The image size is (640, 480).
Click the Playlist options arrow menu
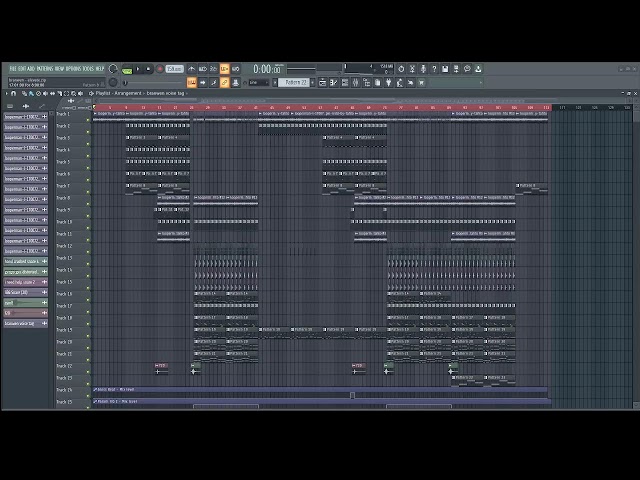pyautogui.click(x=7, y=93)
